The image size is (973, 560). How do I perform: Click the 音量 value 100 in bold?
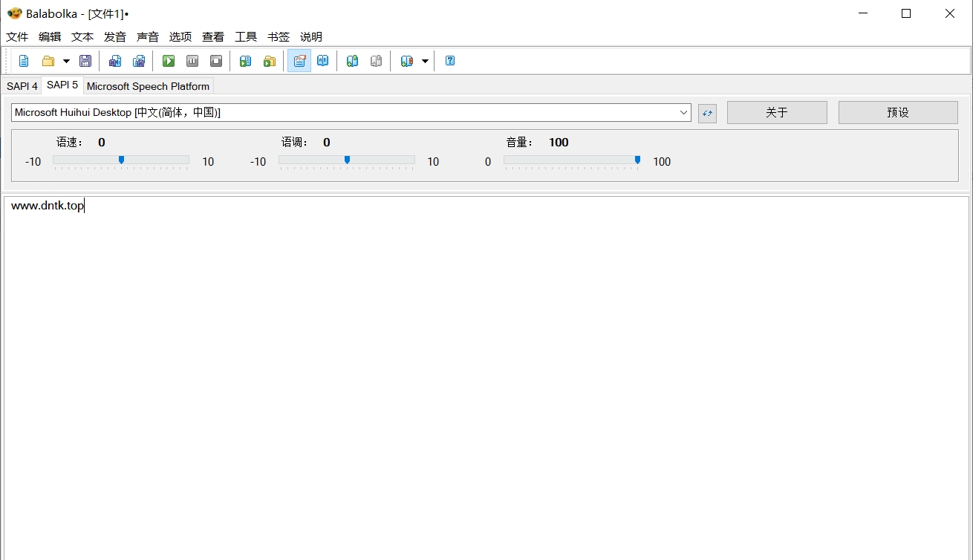559,143
